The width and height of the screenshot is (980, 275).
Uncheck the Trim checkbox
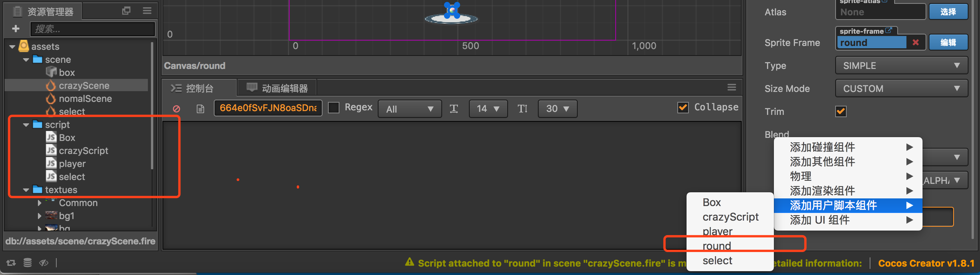841,111
